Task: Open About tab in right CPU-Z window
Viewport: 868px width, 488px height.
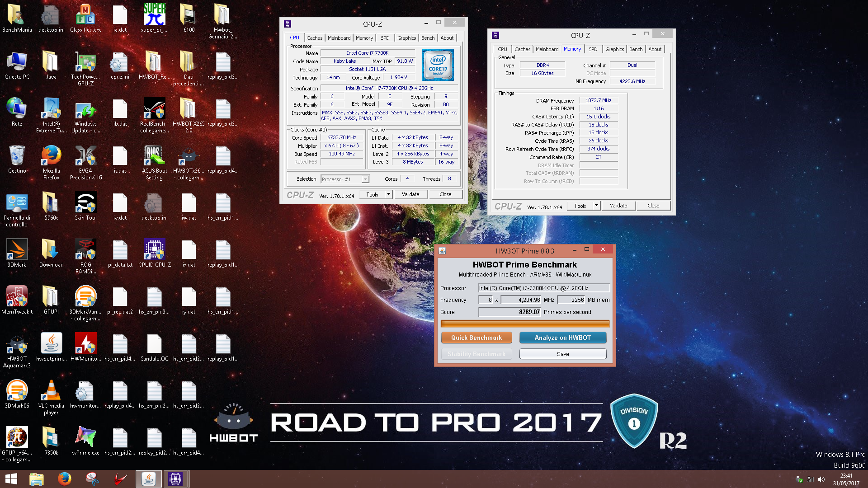Action: (x=655, y=49)
